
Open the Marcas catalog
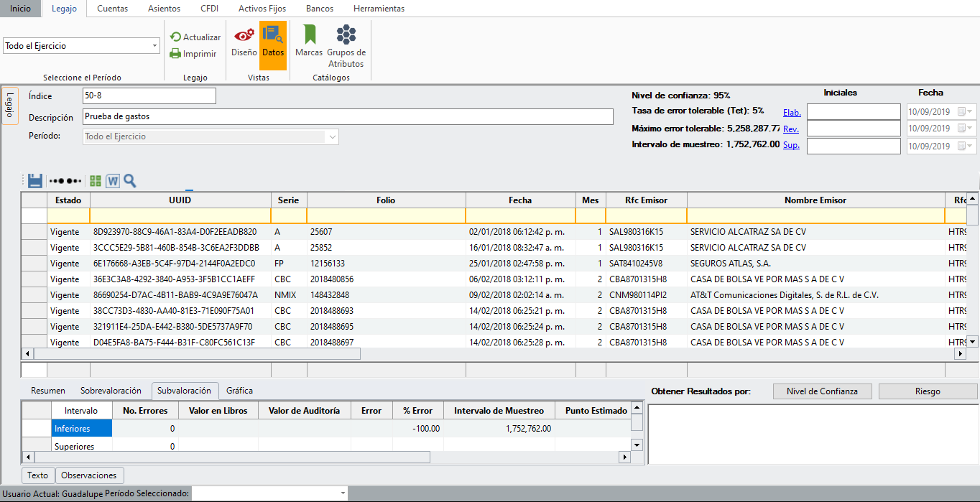click(x=309, y=42)
